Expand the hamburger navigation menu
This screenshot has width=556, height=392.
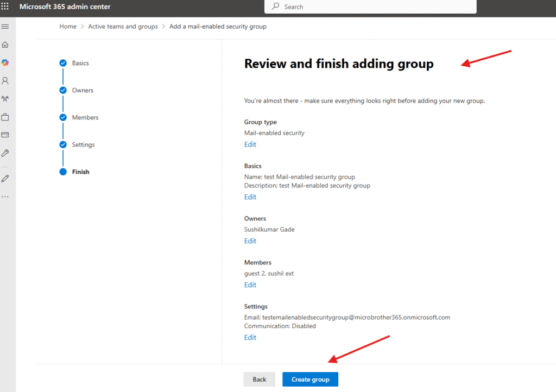click(x=5, y=27)
